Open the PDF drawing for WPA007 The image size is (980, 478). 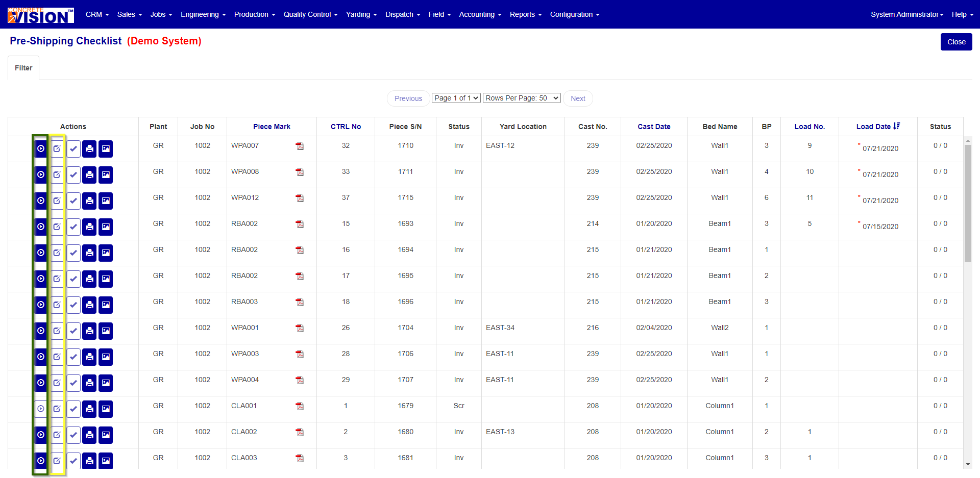(x=300, y=146)
